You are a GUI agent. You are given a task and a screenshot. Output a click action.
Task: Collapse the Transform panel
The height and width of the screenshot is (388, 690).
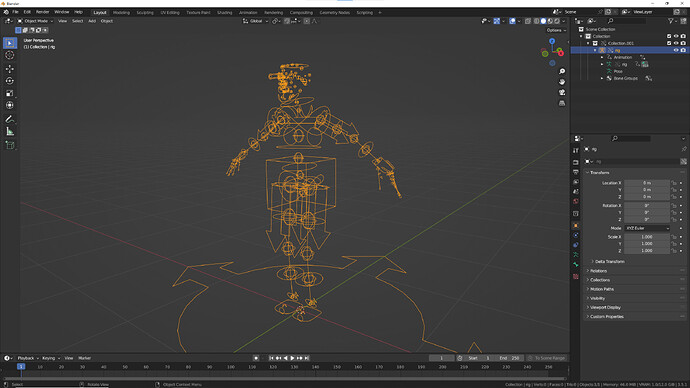599,172
